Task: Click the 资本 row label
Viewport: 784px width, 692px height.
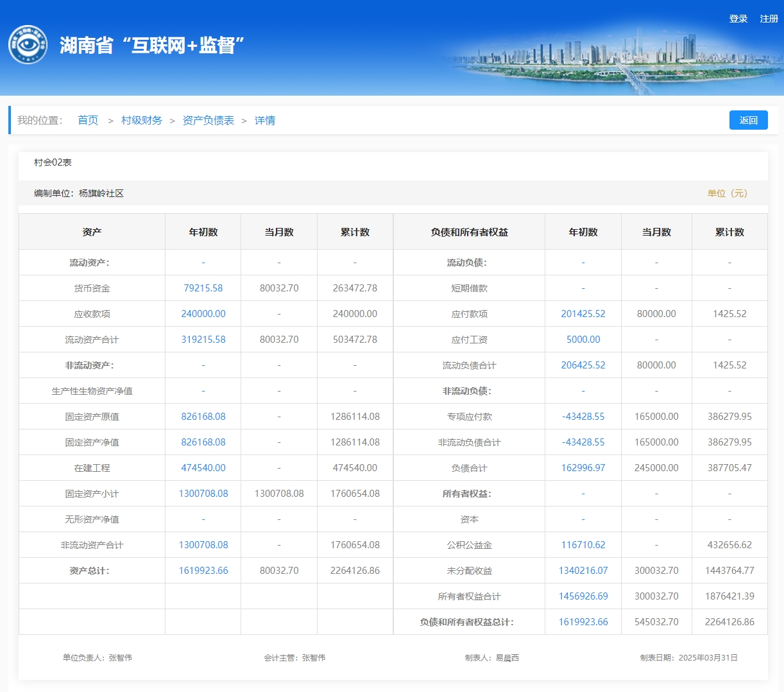Action: pyautogui.click(x=469, y=519)
